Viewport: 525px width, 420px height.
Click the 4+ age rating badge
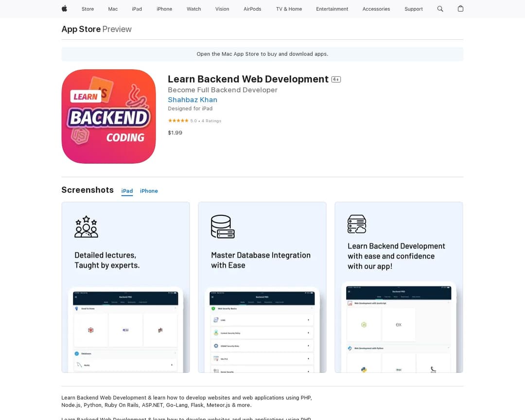point(336,79)
